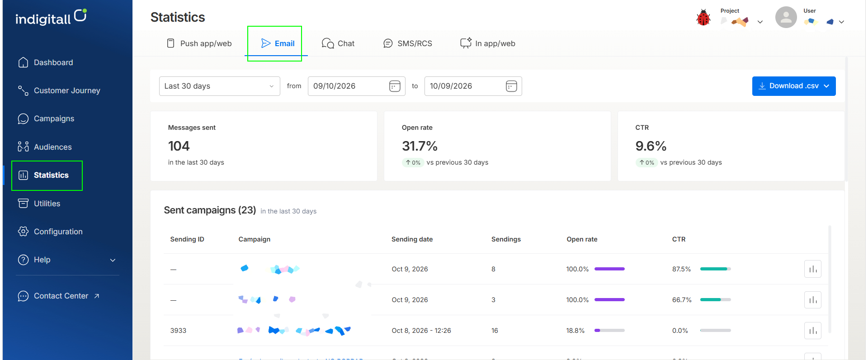Open the Utilities section
This screenshot has height=360, width=868.
click(39, 204)
